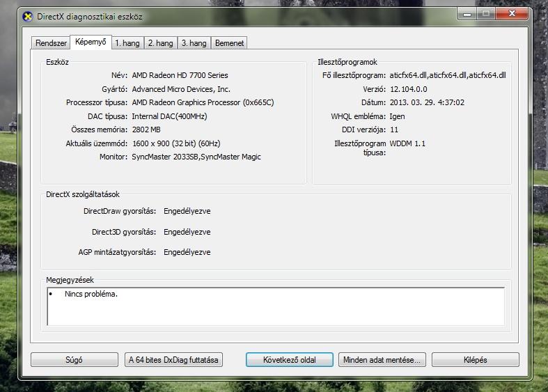Close the DirectX diagnostic window
This screenshot has width=548, height=392.
coord(512,14)
